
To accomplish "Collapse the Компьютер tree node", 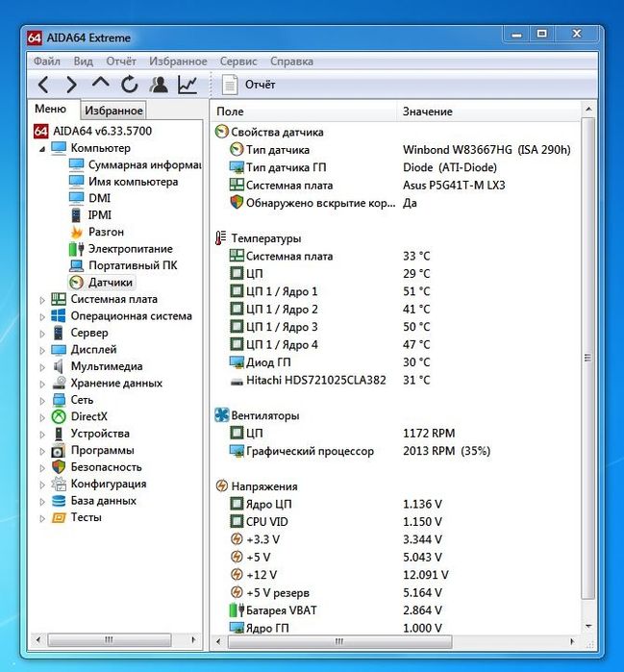I will 42,149.
